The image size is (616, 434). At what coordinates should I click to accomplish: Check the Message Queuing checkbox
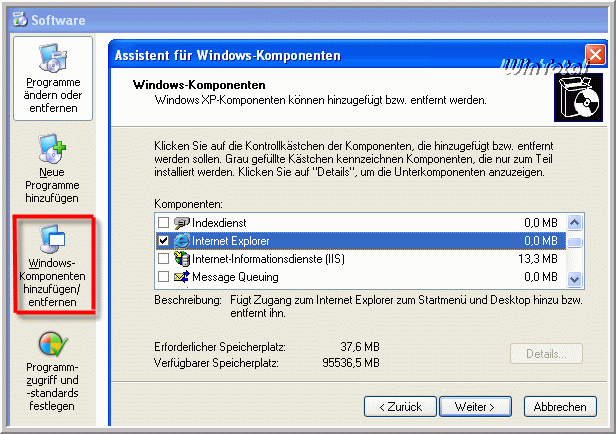click(x=164, y=277)
